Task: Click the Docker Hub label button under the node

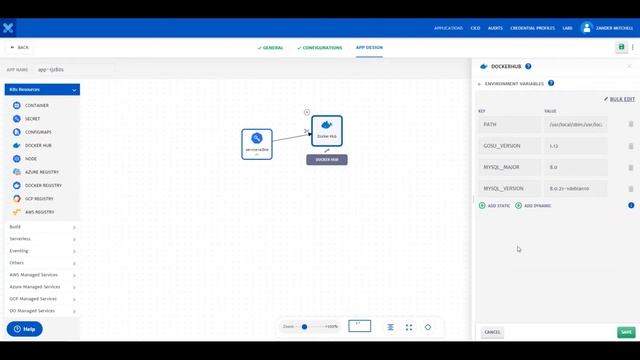Action: [327, 160]
